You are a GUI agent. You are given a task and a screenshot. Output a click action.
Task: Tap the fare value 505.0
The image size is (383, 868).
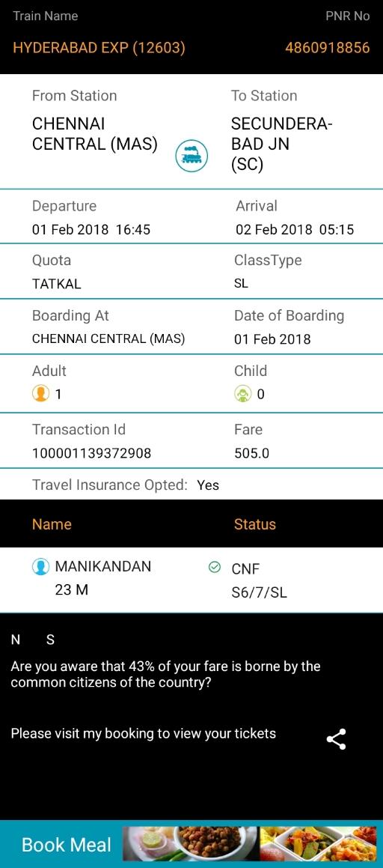[x=251, y=453]
